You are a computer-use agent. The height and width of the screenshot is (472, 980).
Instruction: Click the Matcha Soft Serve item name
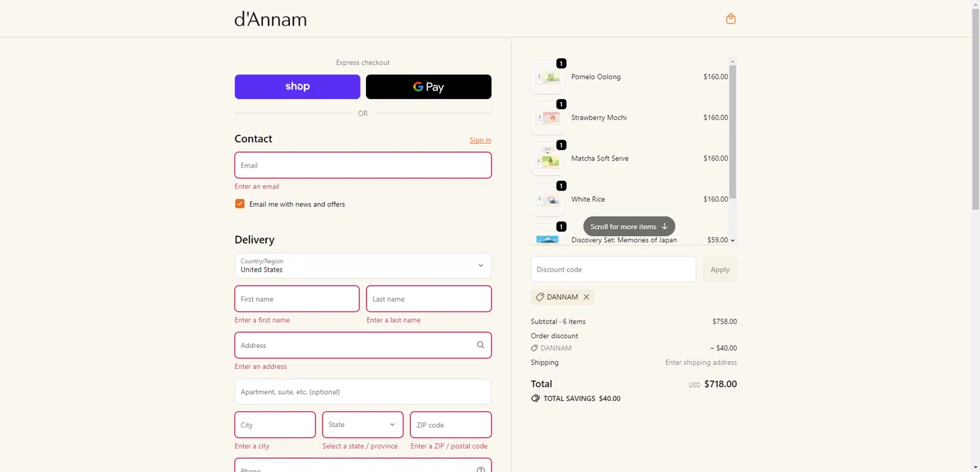click(x=600, y=158)
